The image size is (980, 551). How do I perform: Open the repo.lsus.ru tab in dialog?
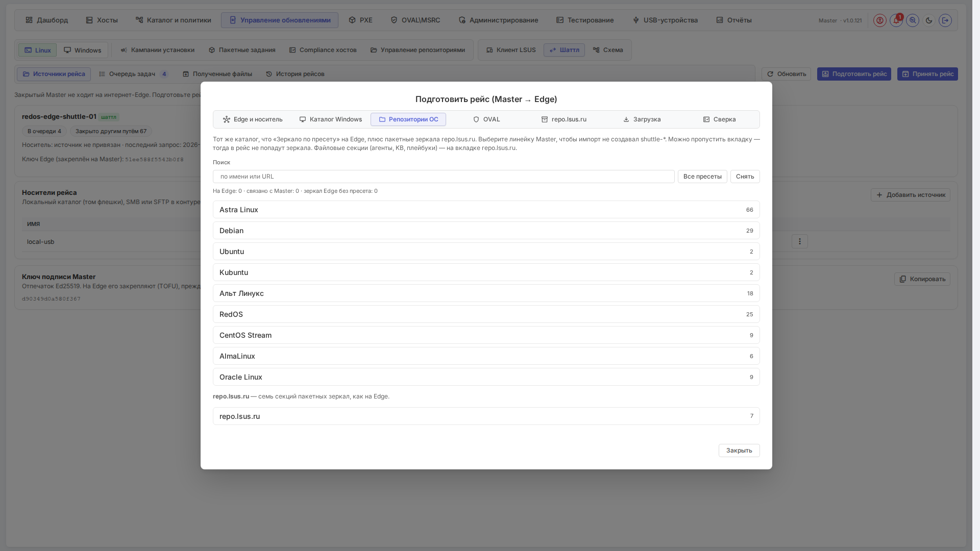(564, 119)
